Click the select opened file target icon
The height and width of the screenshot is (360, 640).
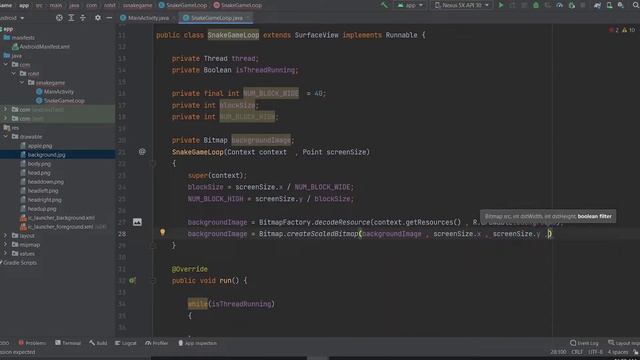59,18
